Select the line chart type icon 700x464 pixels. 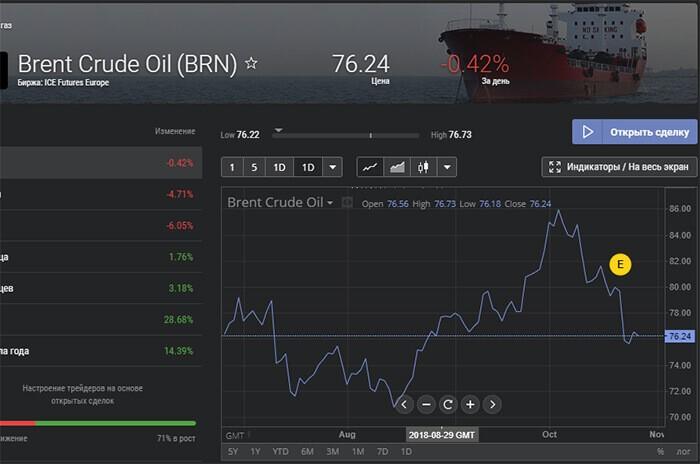[370, 167]
